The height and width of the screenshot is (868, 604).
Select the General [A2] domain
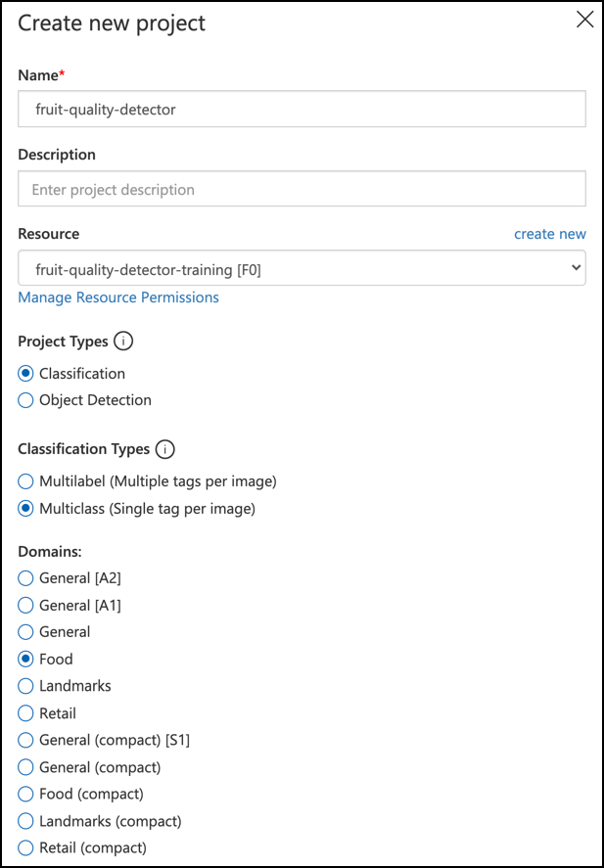pos(26,578)
